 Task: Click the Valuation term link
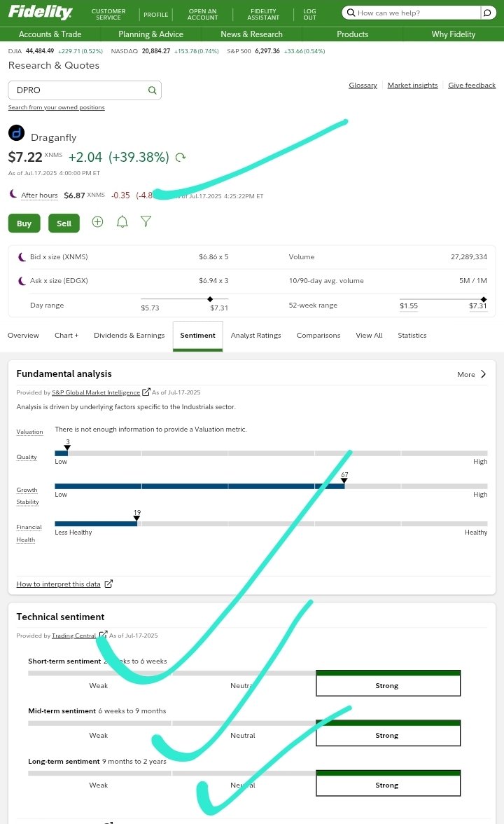coord(29,432)
